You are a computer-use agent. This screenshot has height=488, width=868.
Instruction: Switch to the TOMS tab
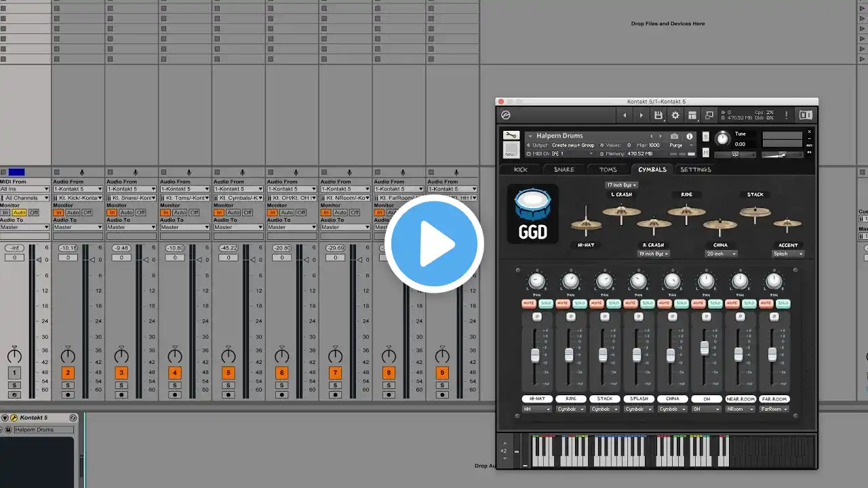(608, 169)
